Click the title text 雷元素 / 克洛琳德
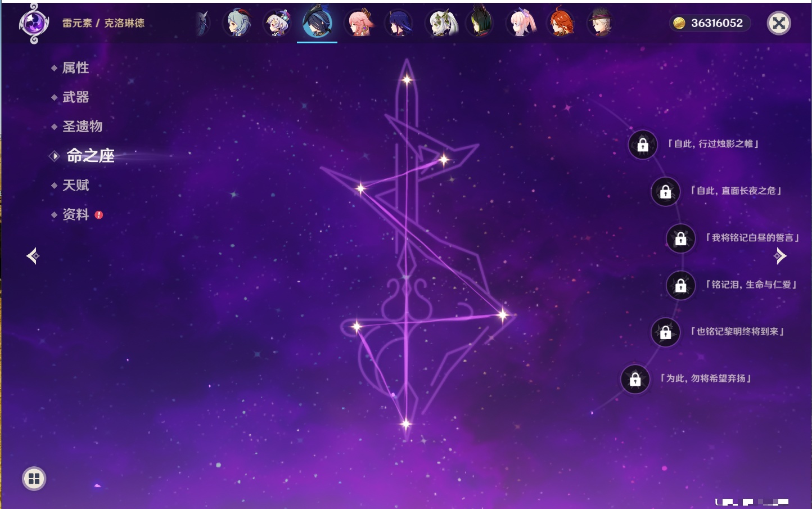This screenshot has width=812, height=509. pyautogui.click(x=103, y=23)
